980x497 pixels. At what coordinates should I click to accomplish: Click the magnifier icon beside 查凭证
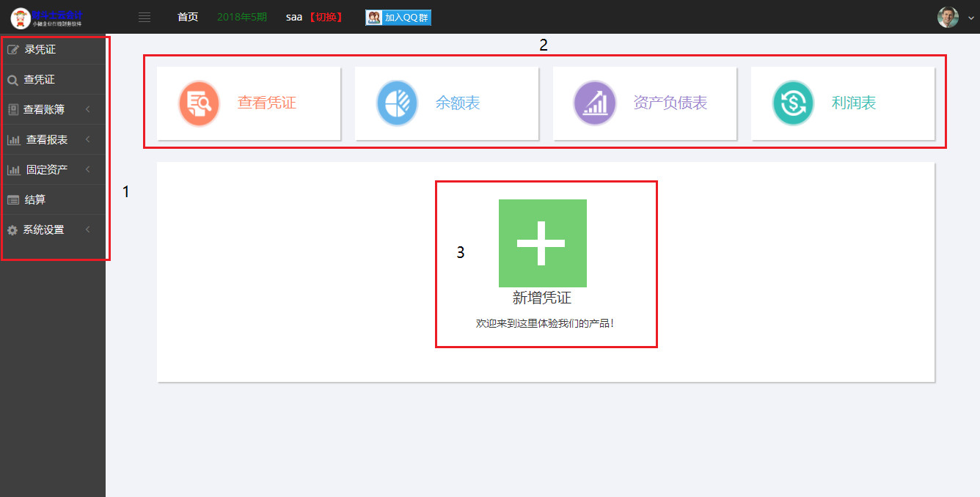(12, 80)
